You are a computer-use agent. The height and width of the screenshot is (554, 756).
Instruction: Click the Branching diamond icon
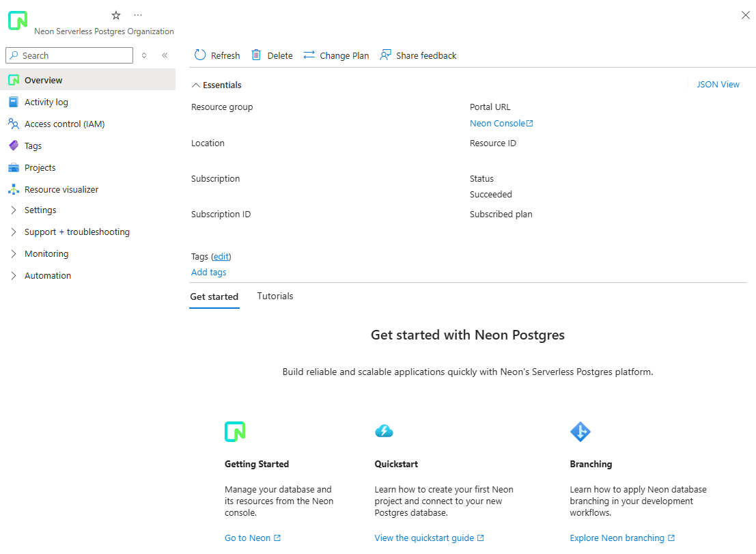[x=580, y=432]
